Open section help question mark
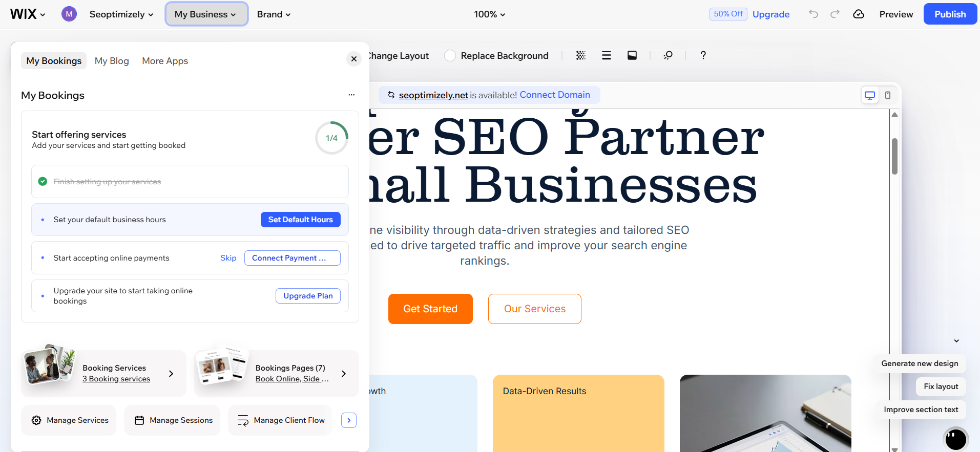Image resolution: width=980 pixels, height=452 pixels. (x=703, y=55)
